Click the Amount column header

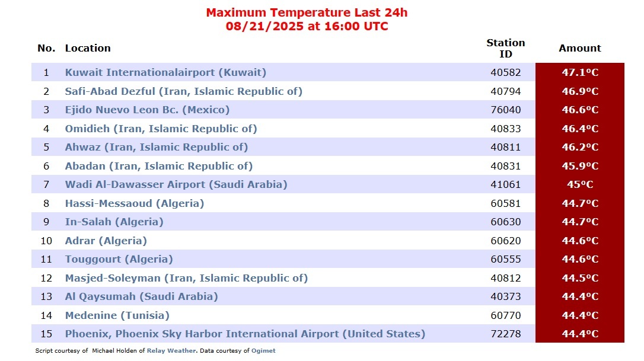coord(580,48)
